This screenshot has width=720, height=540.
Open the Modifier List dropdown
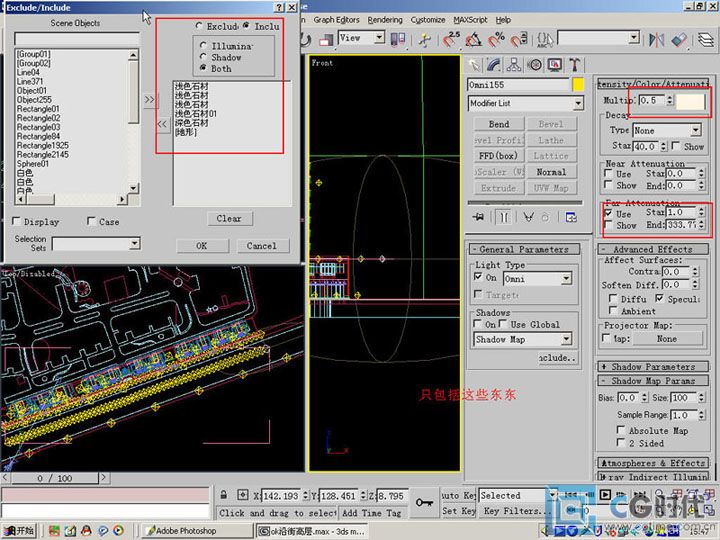pyautogui.click(x=579, y=103)
